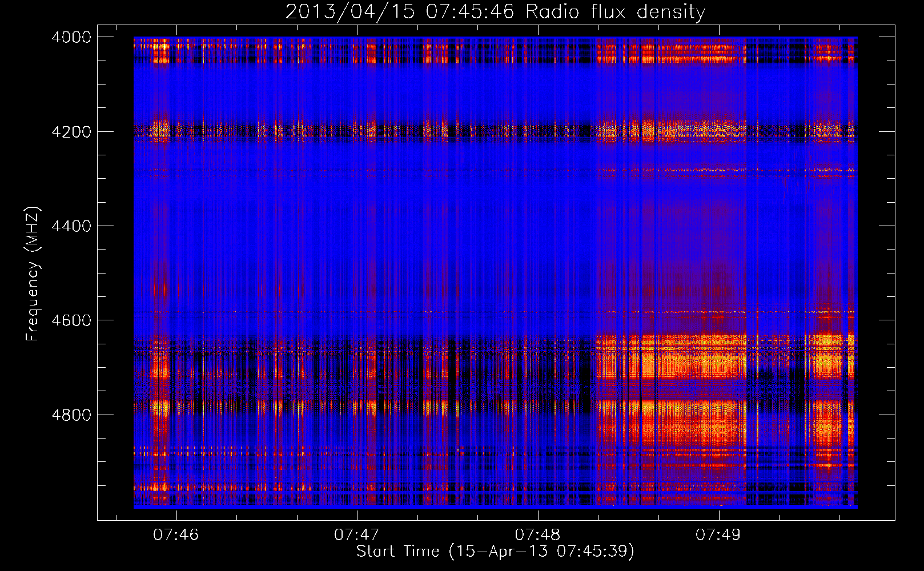
Task: Click the 'Frequency (MHZ)' axis title
Action: tap(33, 274)
